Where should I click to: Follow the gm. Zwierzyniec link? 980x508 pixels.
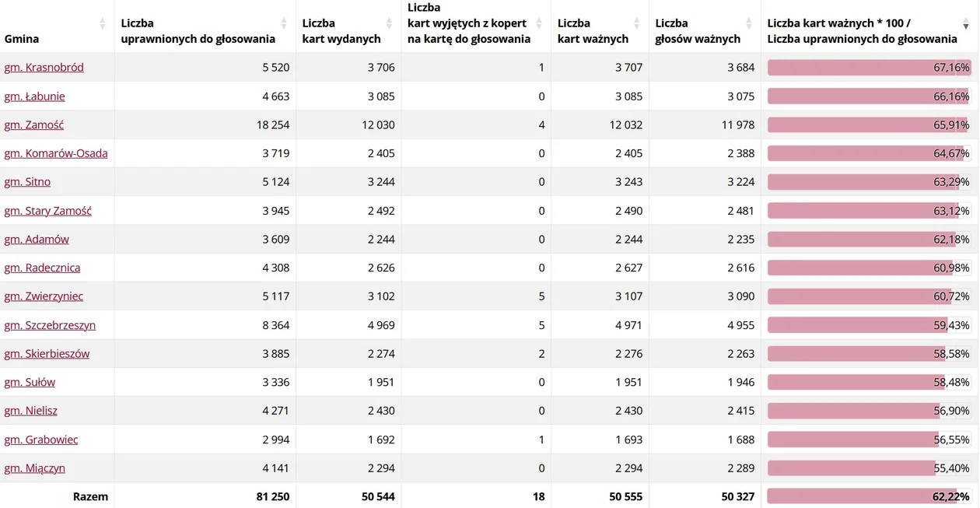(44, 296)
